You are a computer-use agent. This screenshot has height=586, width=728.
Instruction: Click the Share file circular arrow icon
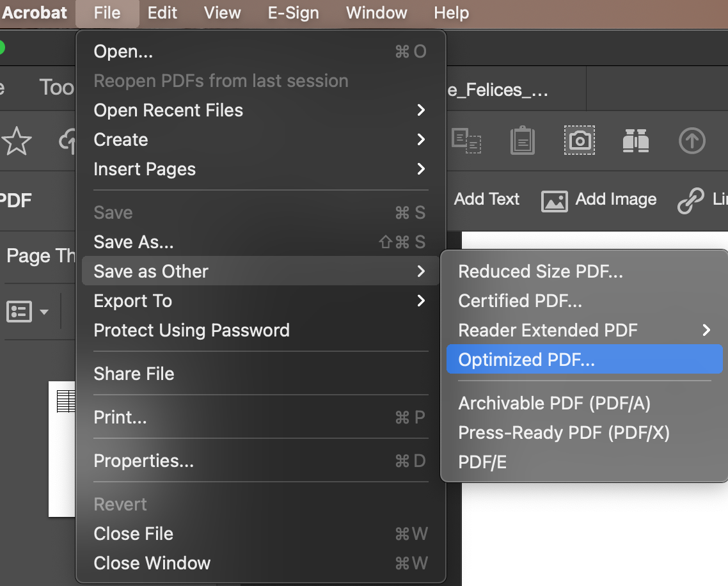click(692, 141)
